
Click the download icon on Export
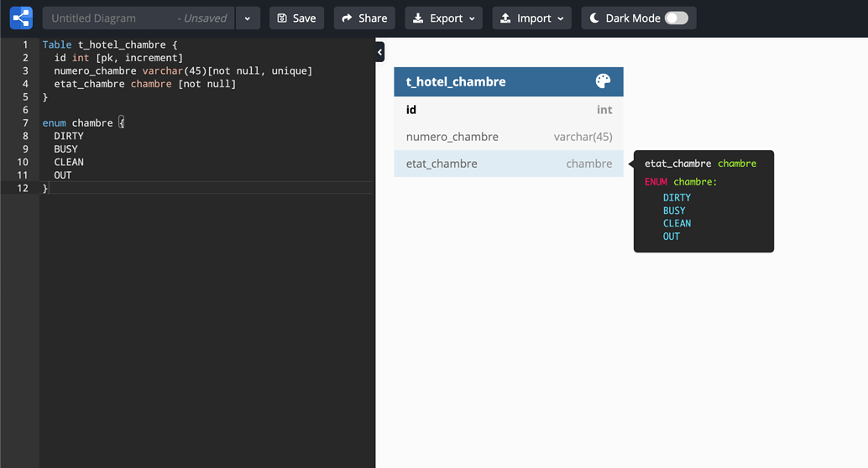click(418, 18)
